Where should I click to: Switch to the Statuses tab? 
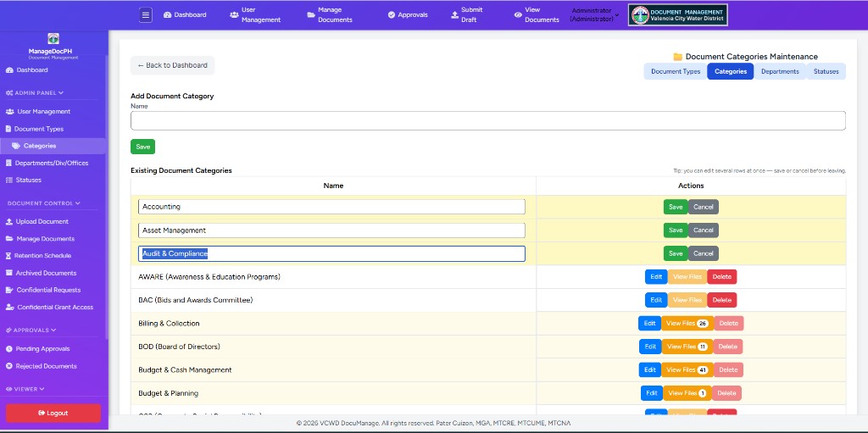click(x=826, y=71)
